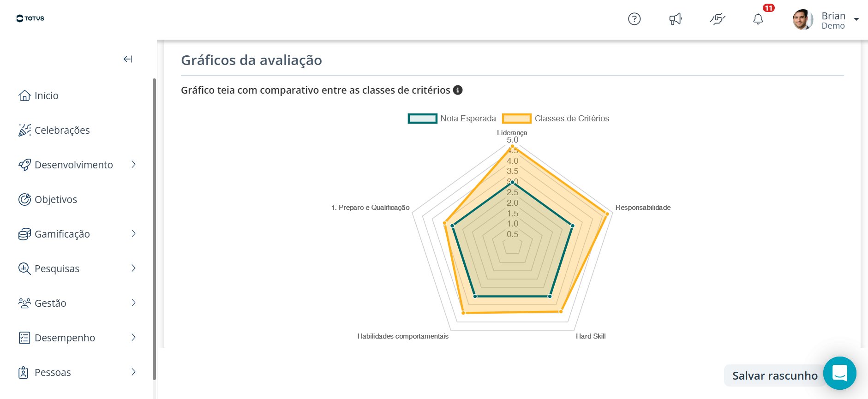Click the Totvs logo
The width and height of the screenshot is (868, 399).
(30, 18)
